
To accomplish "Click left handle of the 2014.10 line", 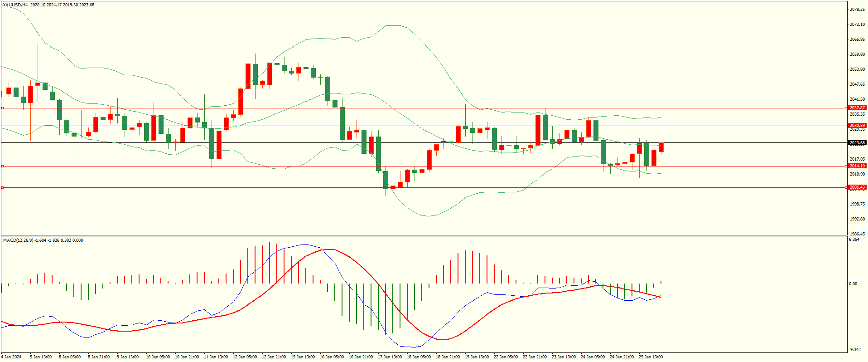I will click(x=2, y=166).
